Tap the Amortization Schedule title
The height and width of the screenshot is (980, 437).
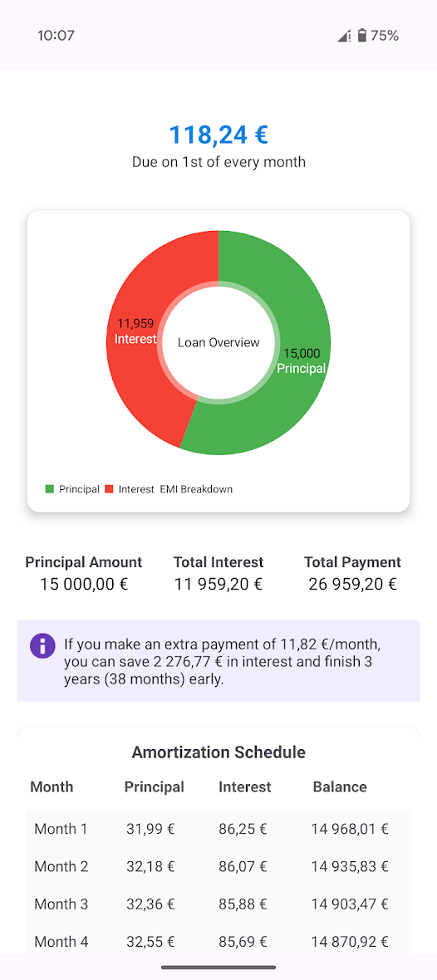pyautogui.click(x=218, y=752)
